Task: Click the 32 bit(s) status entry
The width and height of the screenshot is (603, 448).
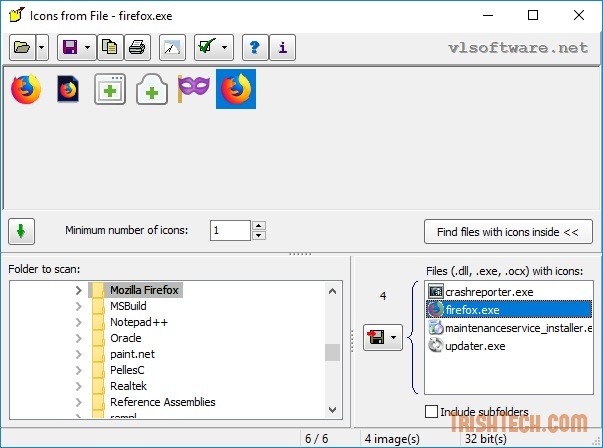Action: tap(486, 439)
